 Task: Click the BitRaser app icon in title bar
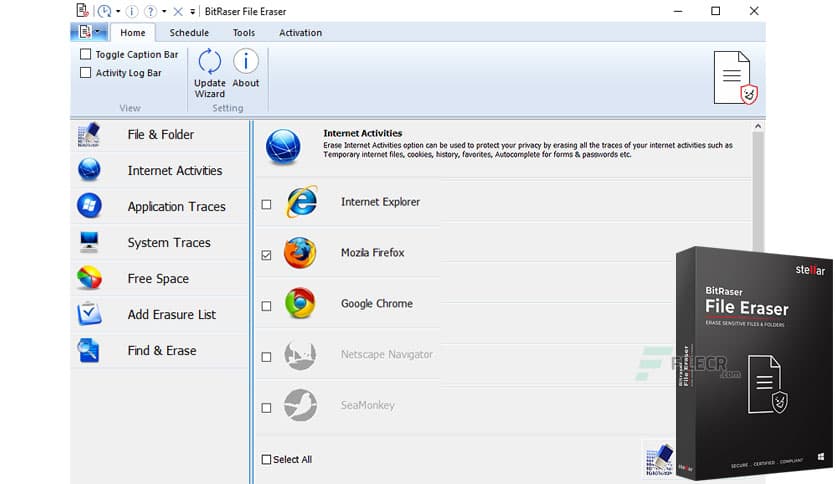(x=82, y=11)
